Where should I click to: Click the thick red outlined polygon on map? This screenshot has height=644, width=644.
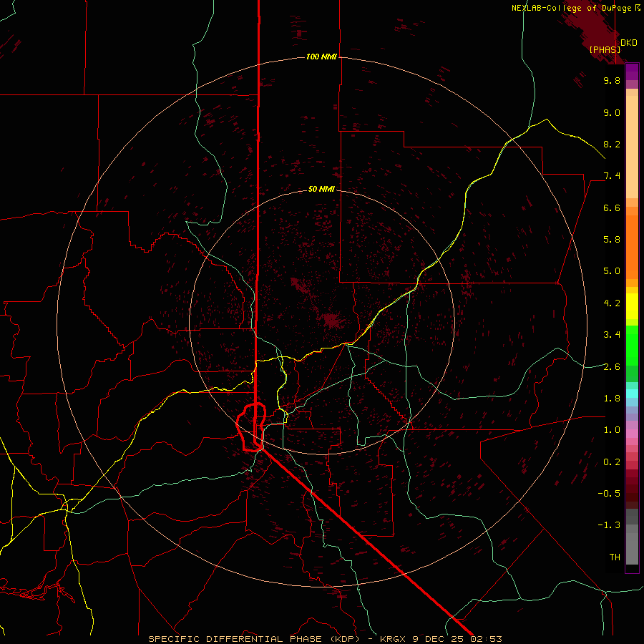251,427
